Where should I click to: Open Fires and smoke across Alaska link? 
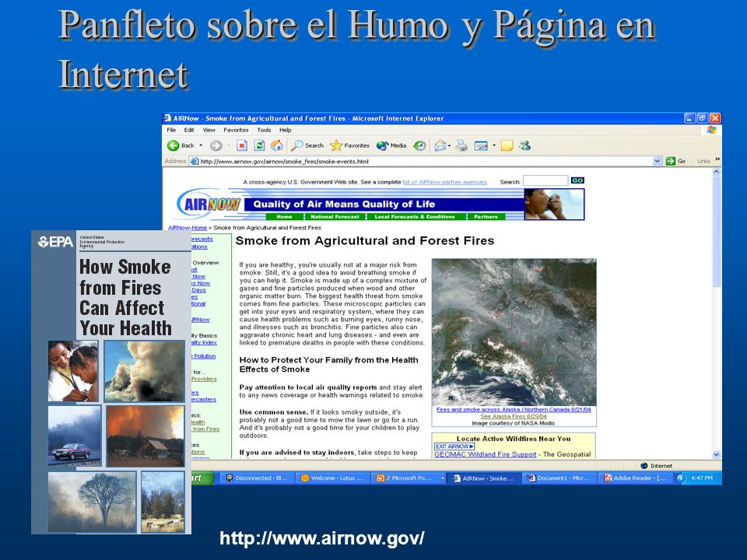[x=514, y=410]
